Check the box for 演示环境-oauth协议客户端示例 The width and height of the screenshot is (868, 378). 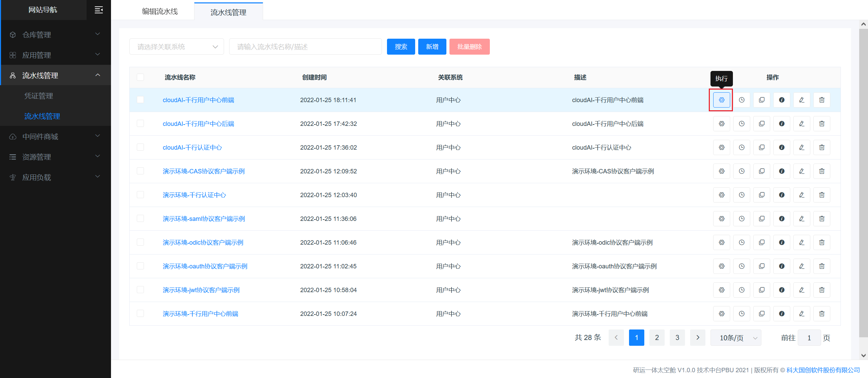click(x=140, y=266)
